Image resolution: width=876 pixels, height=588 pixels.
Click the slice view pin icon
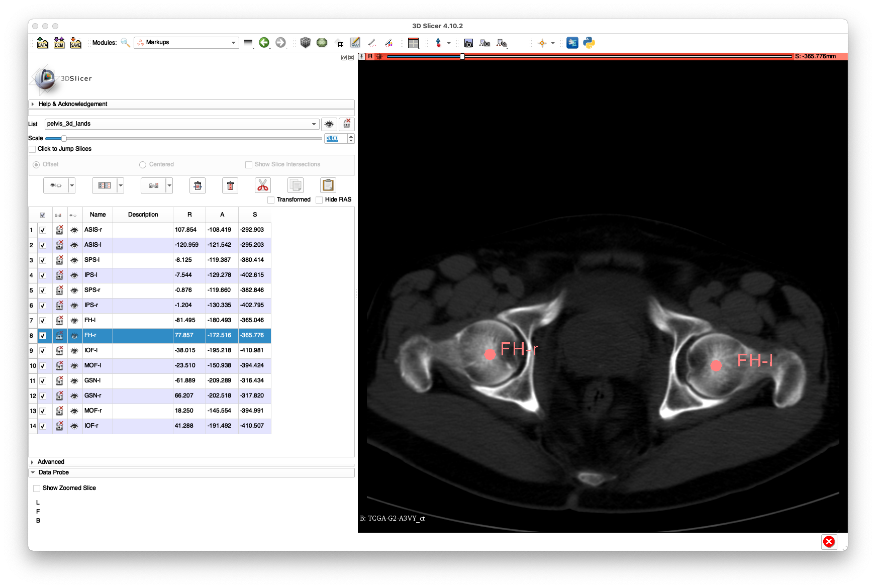(361, 56)
